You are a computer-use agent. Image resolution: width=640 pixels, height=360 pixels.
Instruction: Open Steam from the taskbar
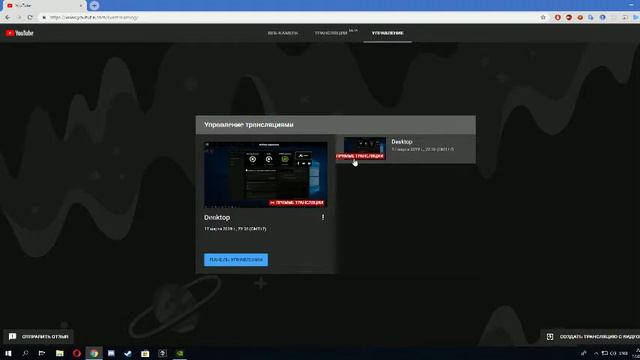click(128, 353)
